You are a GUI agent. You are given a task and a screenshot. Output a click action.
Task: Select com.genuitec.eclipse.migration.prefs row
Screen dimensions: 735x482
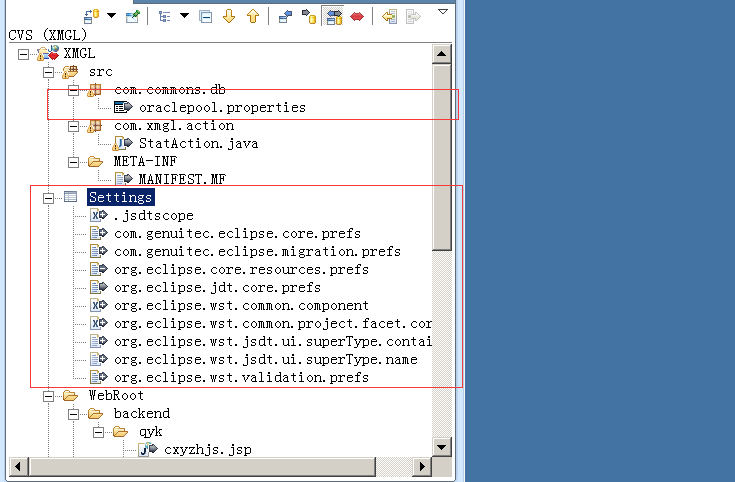tap(257, 252)
